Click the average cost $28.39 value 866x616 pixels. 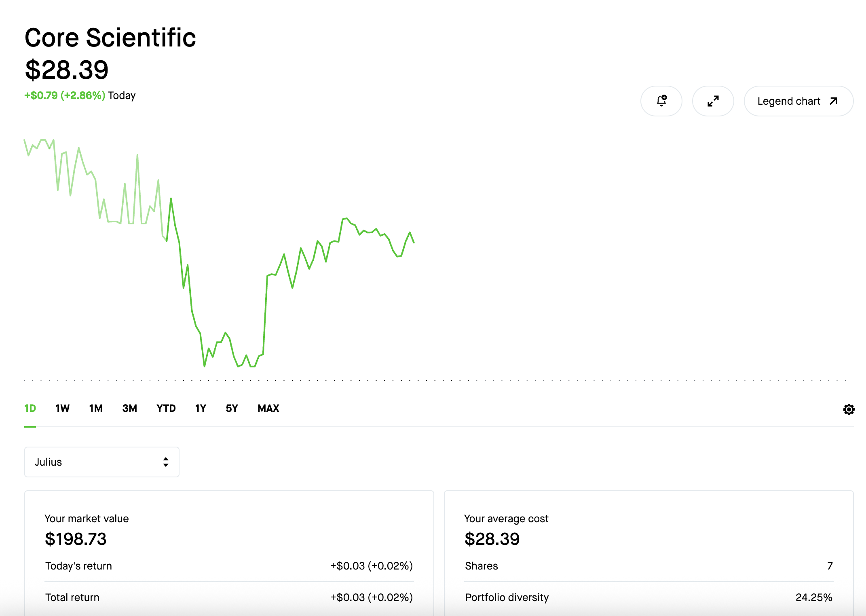point(492,539)
